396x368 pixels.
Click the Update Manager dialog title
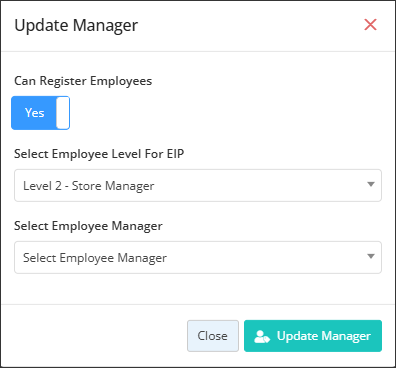76,26
